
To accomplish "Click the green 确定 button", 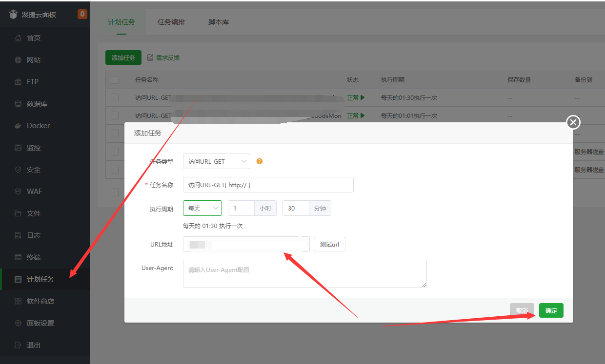I will [x=551, y=310].
